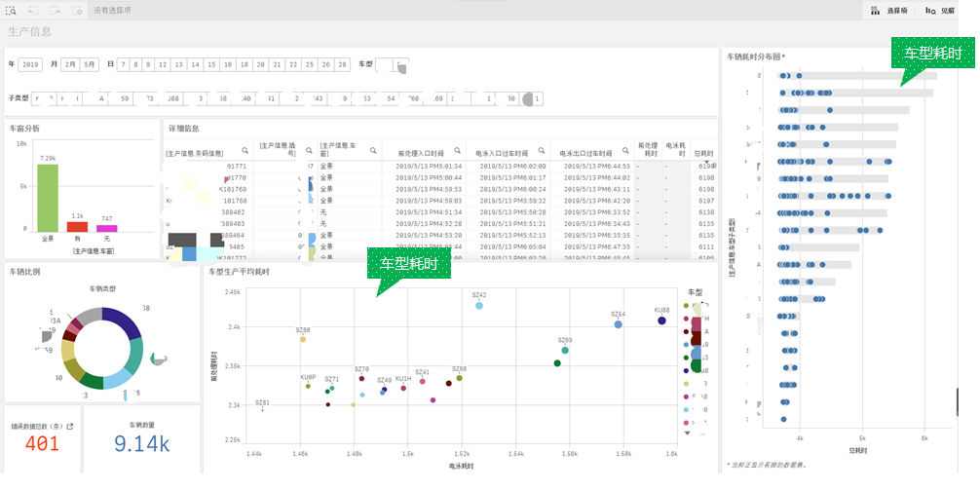
Task: Click table cell 2019/5/13 PM4:59:03
Action: click(429, 201)
